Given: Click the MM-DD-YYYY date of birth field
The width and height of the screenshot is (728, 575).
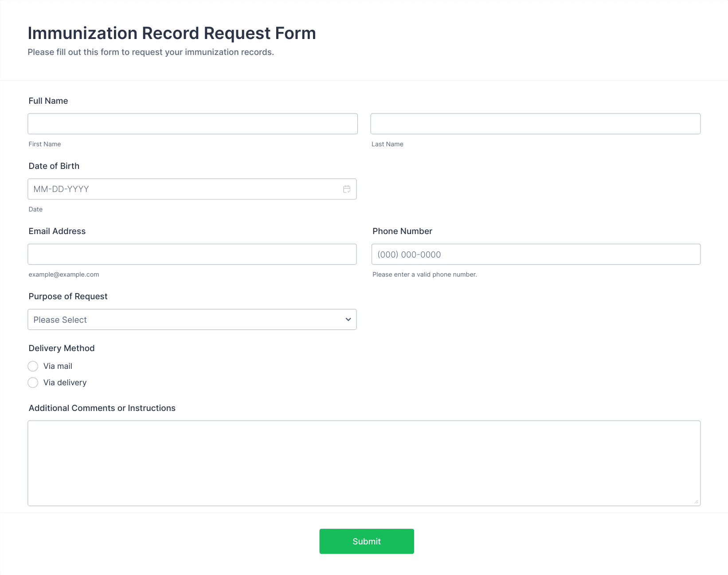Looking at the screenshot, I should [x=182, y=189].
